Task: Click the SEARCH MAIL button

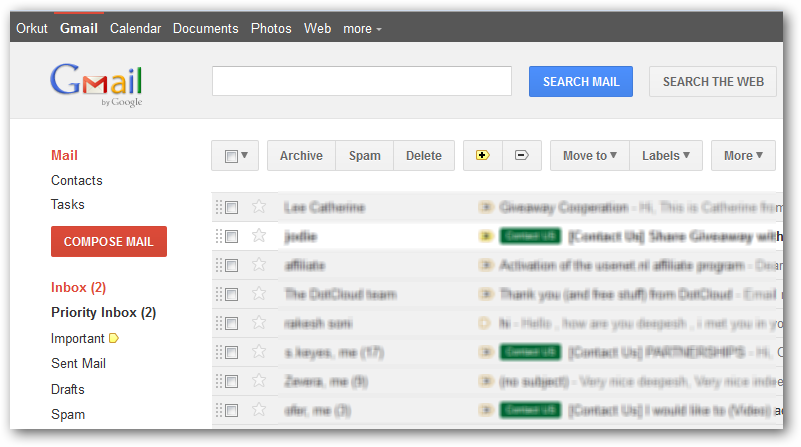Action: coord(581,82)
